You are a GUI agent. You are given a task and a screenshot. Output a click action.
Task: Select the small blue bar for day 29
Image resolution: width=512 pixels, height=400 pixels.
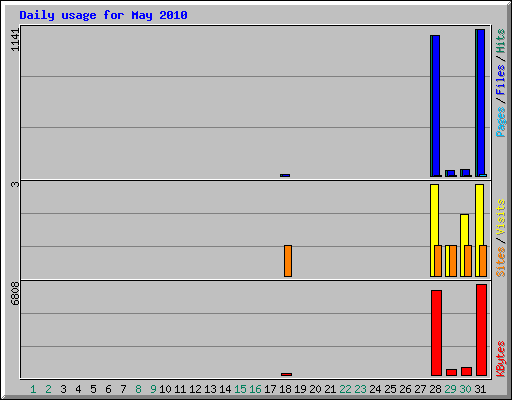pyautogui.click(x=451, y=173)
